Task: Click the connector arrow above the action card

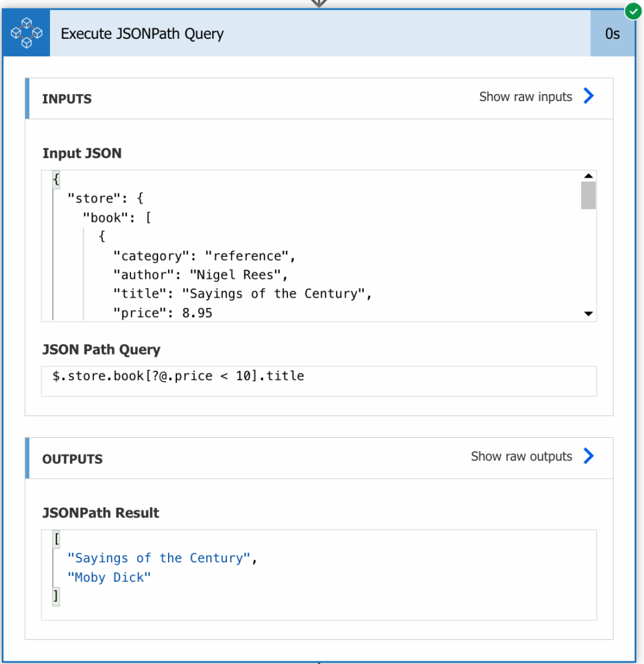Action: (319, 3)
